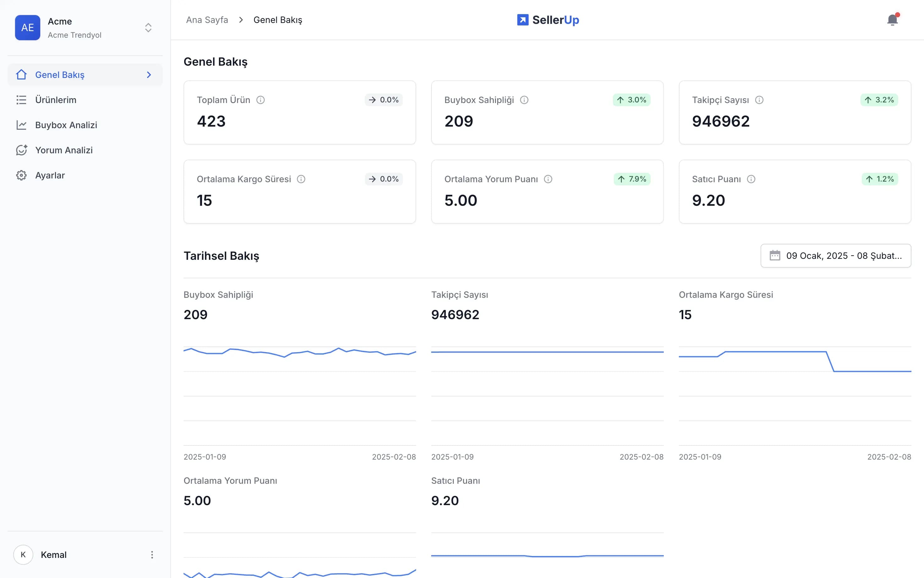Screen dimensions: 924x578
Task: Expand the Genel Bakış chevron arrow
Action: pos(149,74)
